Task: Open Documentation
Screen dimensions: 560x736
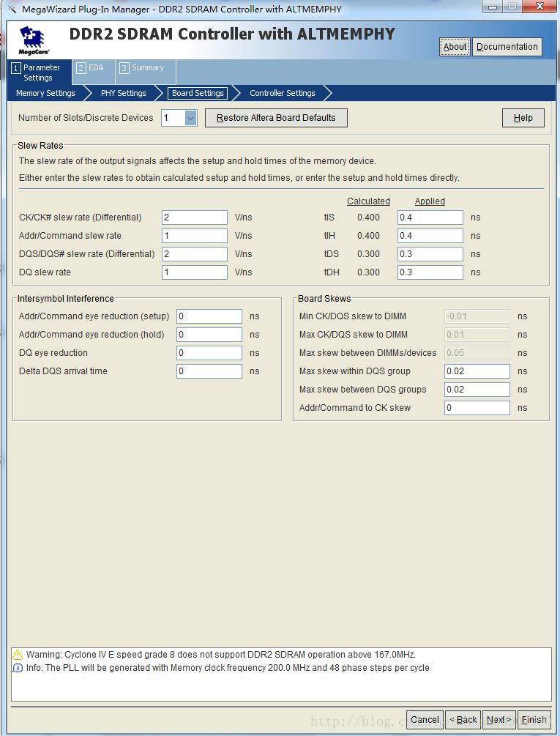Action: click(507, 46)
